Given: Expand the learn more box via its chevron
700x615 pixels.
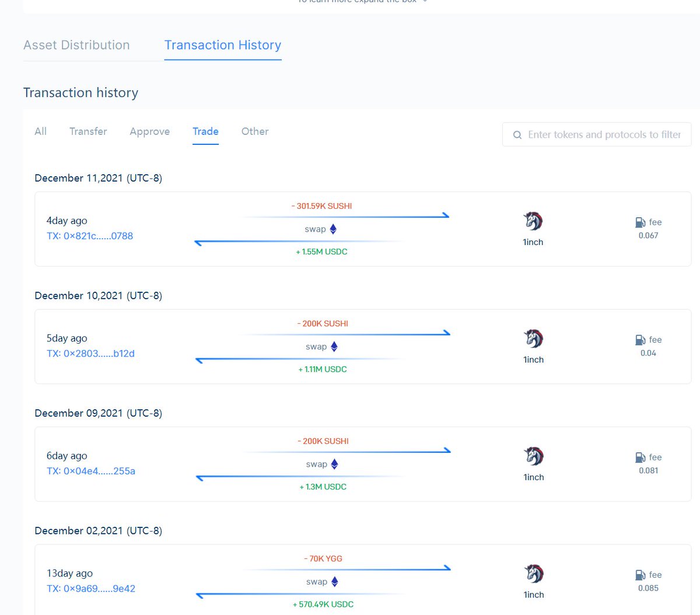Looking at the screenshot, I should click(425, 1).
